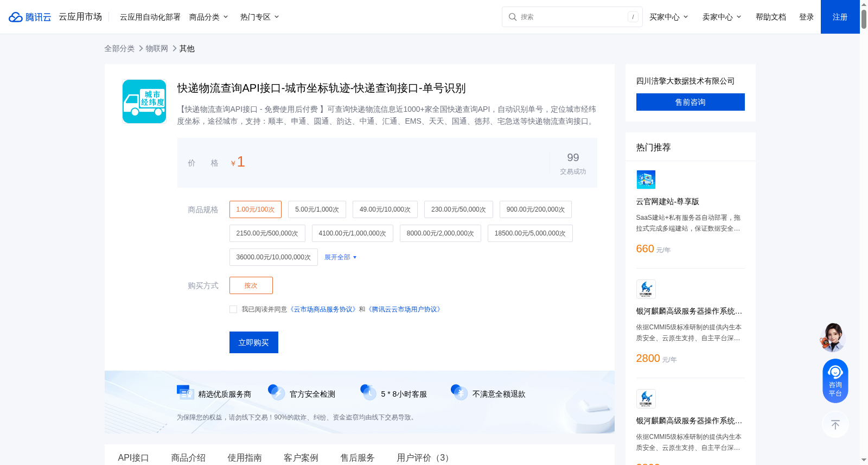Open the 售后服务 tab
This screenshot has width=868, height=465.
[x=358, y=457]
